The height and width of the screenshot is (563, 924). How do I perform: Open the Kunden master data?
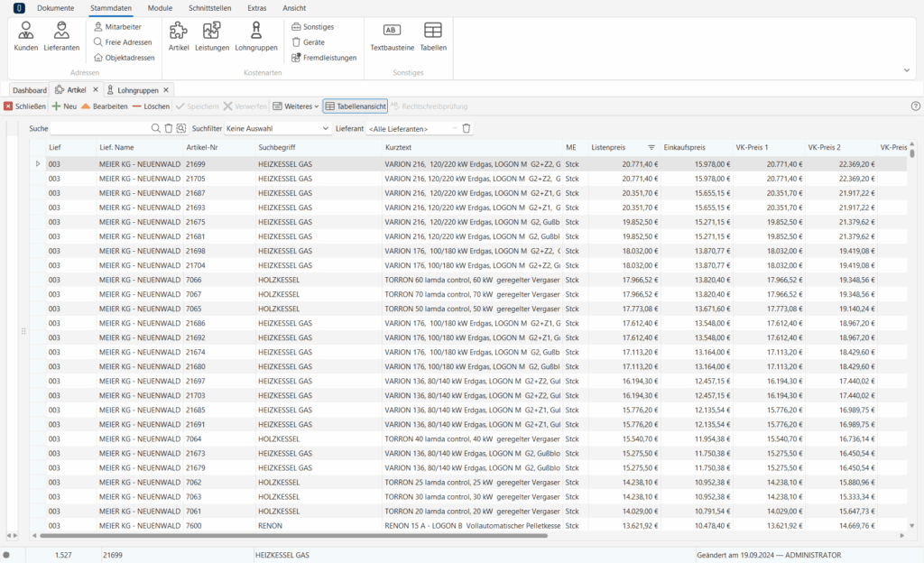26,36
